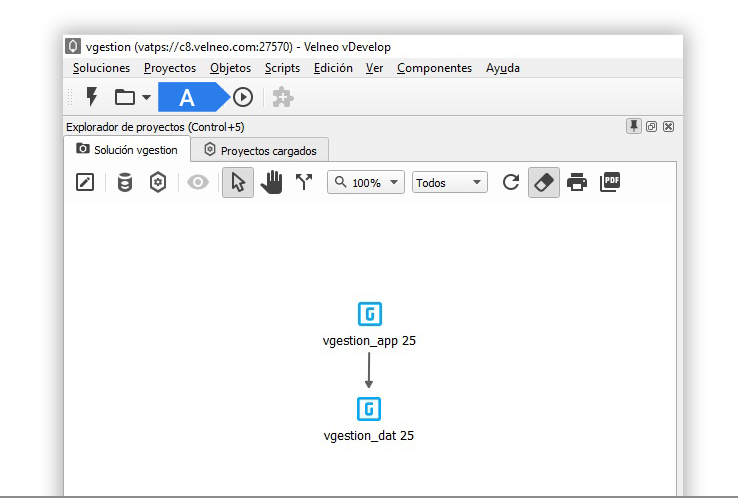The image size is (738, 498).
Task: Open the Proyectos menu
Action: pos(170,68)
